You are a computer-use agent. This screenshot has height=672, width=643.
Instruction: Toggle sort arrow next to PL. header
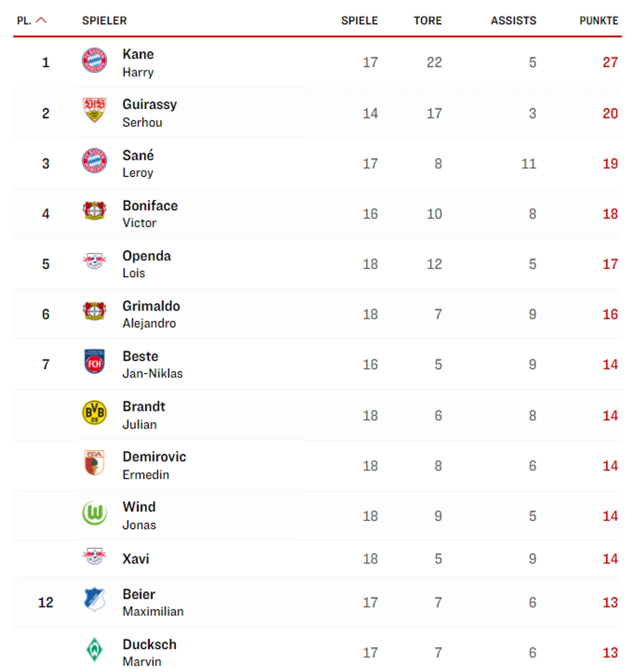tap(41, 20)
